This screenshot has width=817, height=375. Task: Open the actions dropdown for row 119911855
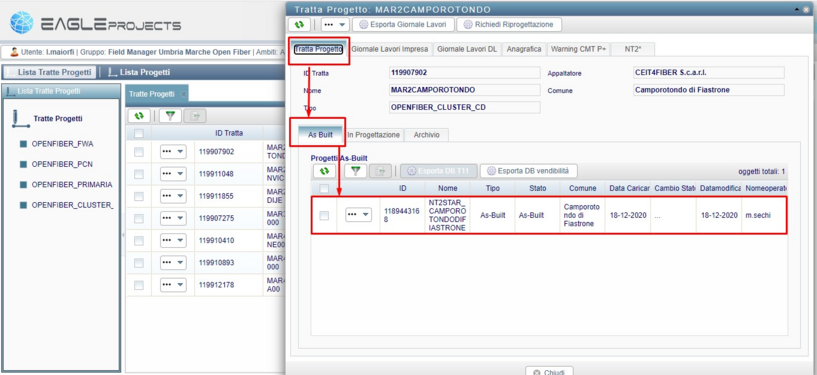173,196
